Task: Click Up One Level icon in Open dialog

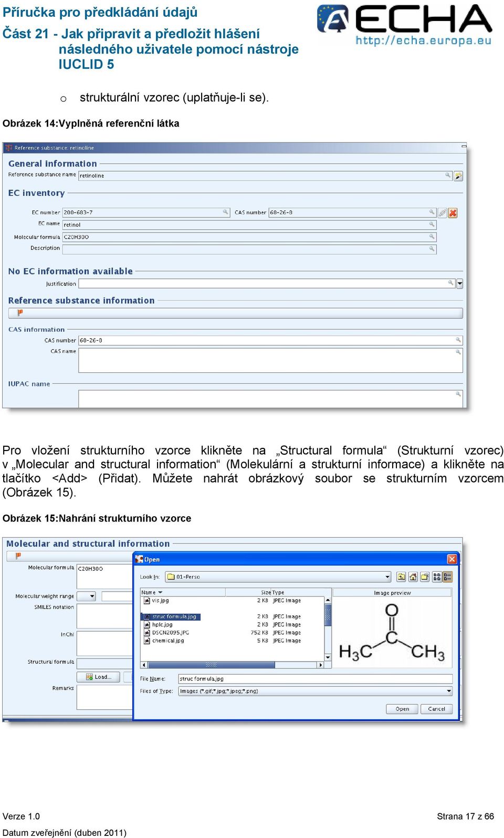Action: tap(401, 577)
